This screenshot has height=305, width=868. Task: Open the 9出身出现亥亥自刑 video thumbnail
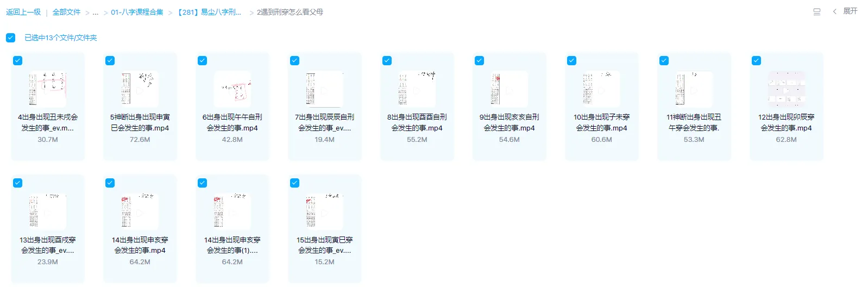click(x=509, y=89)
